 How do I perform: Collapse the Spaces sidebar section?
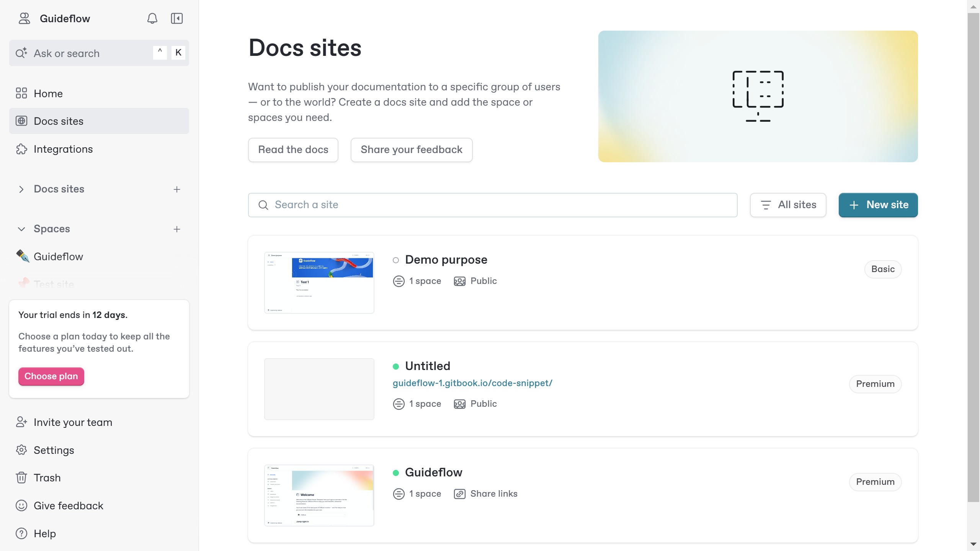coord(21,229)
